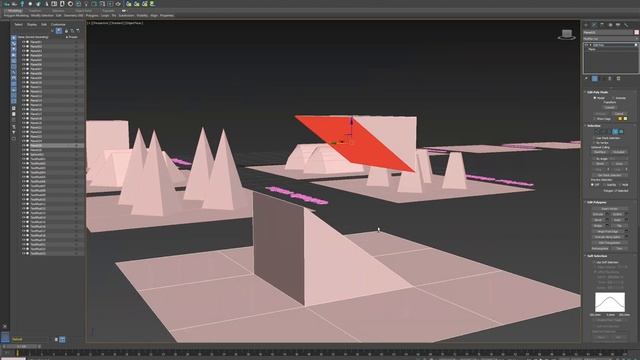Open Scene Explorer Customize menu

(58, 24)
